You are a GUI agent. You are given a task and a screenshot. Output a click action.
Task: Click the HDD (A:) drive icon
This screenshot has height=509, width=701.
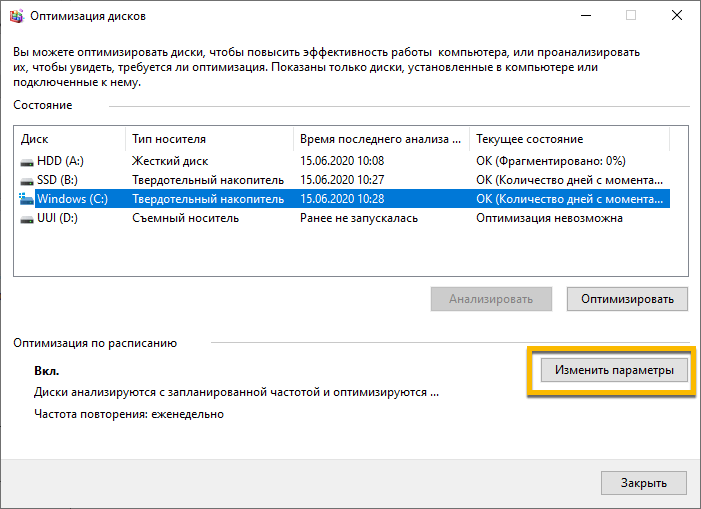[26, 161]
